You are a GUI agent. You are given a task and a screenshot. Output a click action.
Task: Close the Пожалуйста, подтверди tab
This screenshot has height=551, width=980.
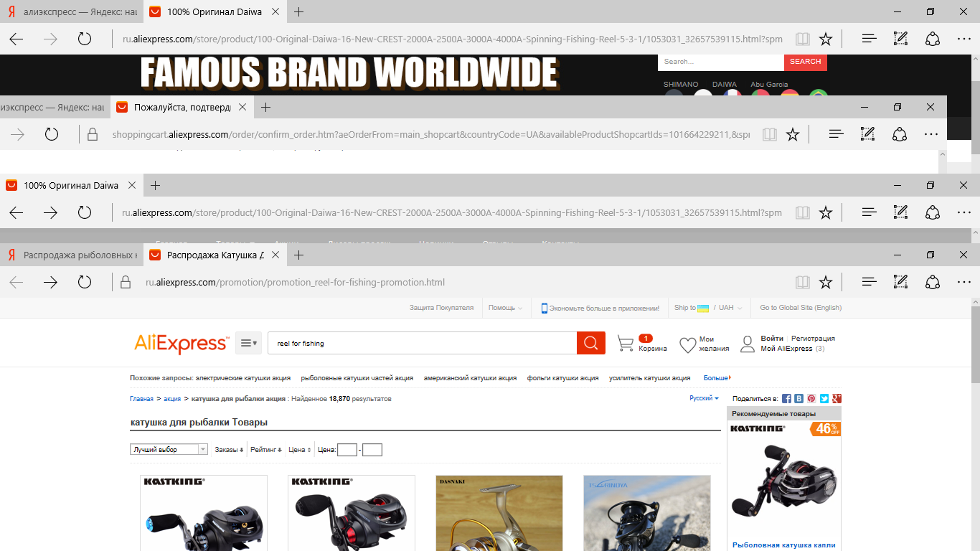243,107
